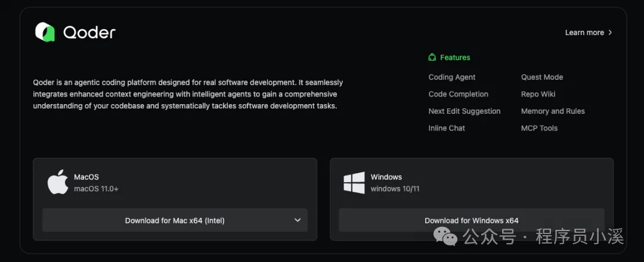Expand the Mac download options dropdown arrow
The width and height of the screenshot is (644, 262).
tap(298, 220)
